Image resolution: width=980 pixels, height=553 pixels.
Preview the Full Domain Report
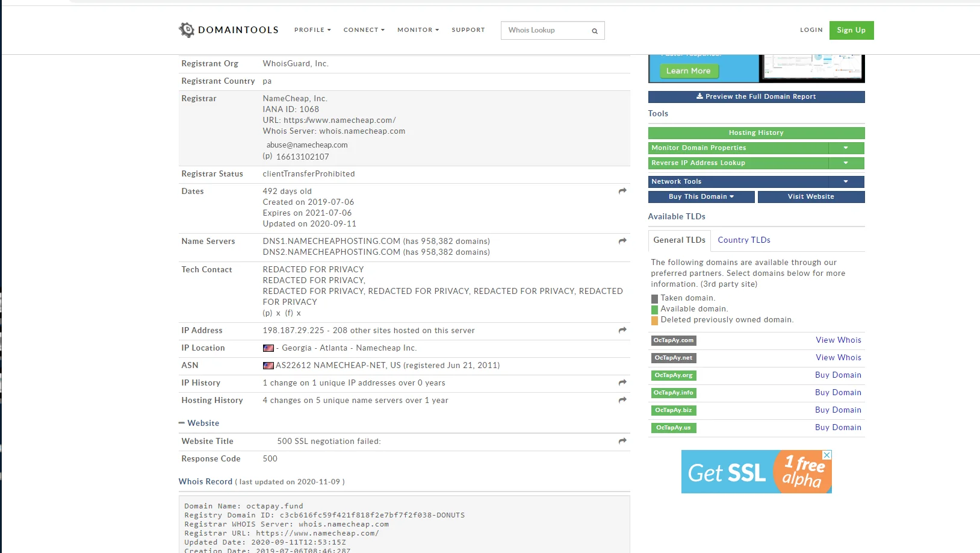(756, 96)
